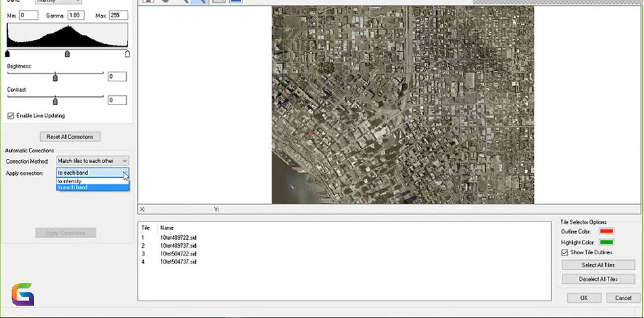Click the red Outline Color swatch
Image resolution: width=644 pixels, height=318 pixels.
pos(607,231)
